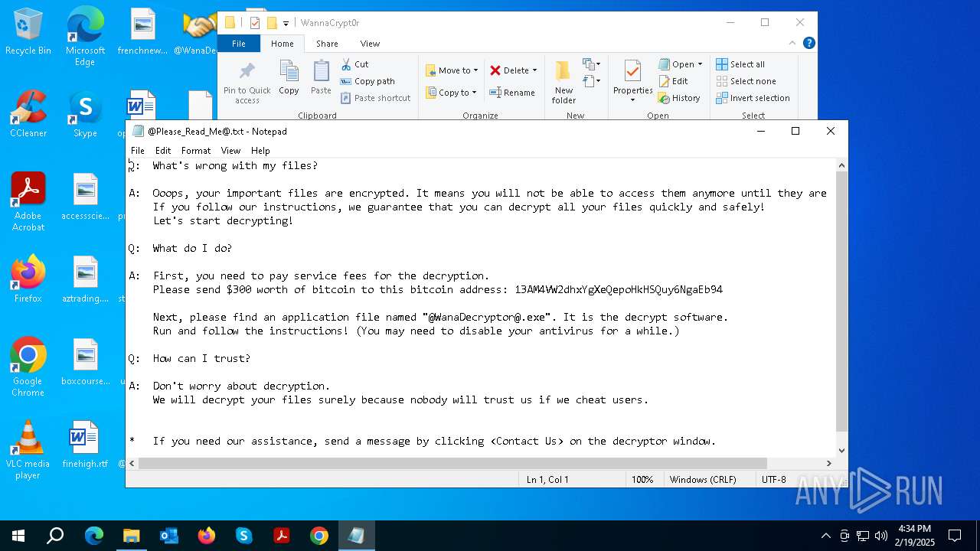Collapse the Explorer ribbon chevron
Image resolution: width=980 pixels, height=551 pixels.
tap(792, 44)
